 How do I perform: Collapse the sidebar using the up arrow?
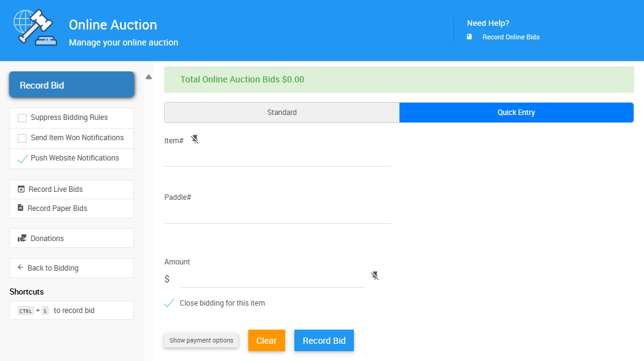pos(149,77)
